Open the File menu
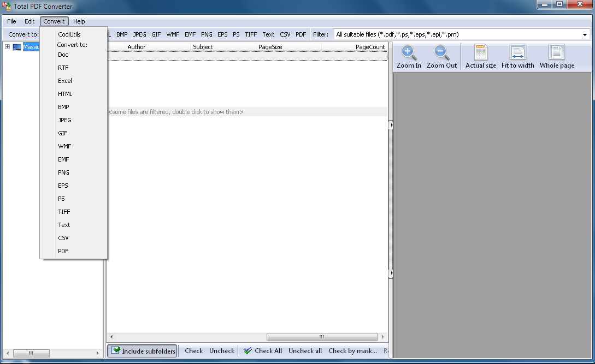The height and width of the screenshot is (364, 595). [x=11, y=21]
